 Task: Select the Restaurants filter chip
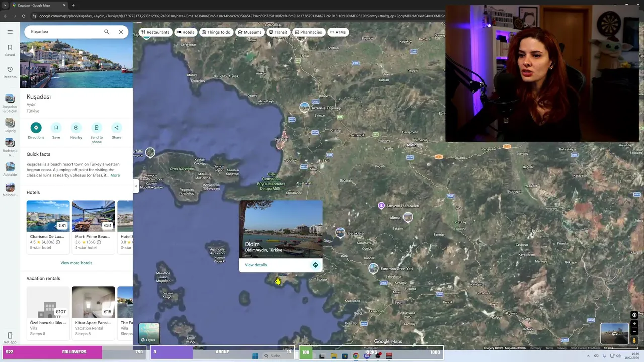coord(155,32)
